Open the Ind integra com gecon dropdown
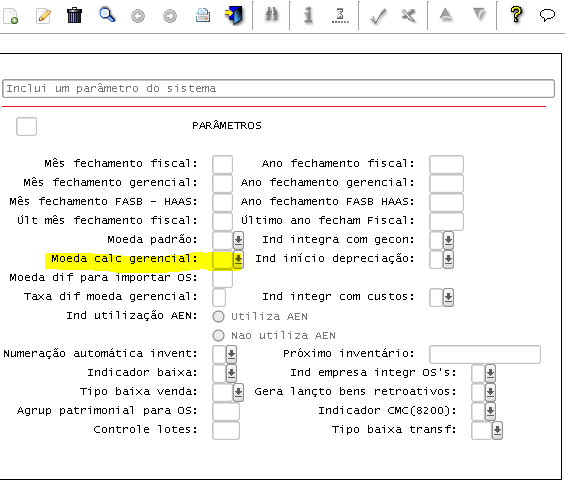The height and width of the screenshot is (481, 565). pos(448,240)
